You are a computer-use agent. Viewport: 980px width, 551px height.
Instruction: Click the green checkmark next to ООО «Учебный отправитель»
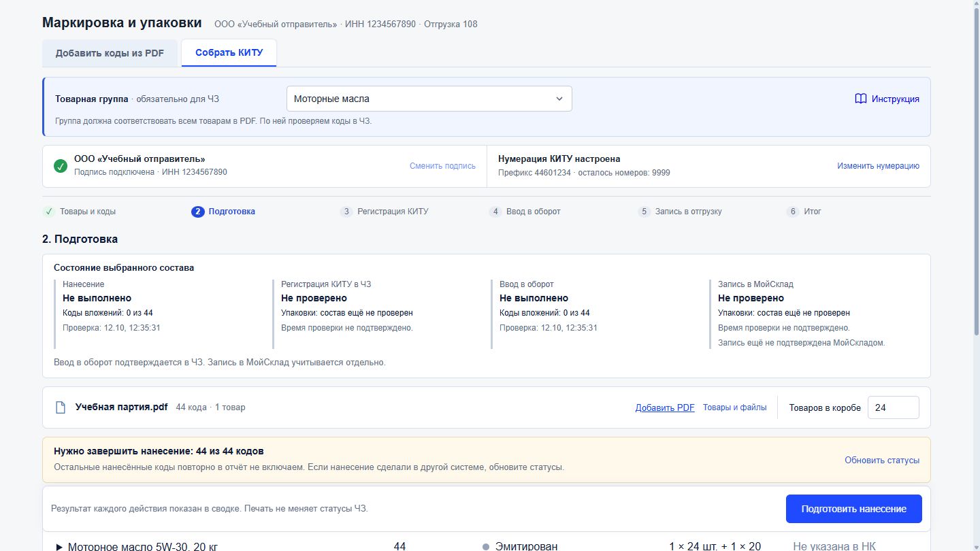61,166
